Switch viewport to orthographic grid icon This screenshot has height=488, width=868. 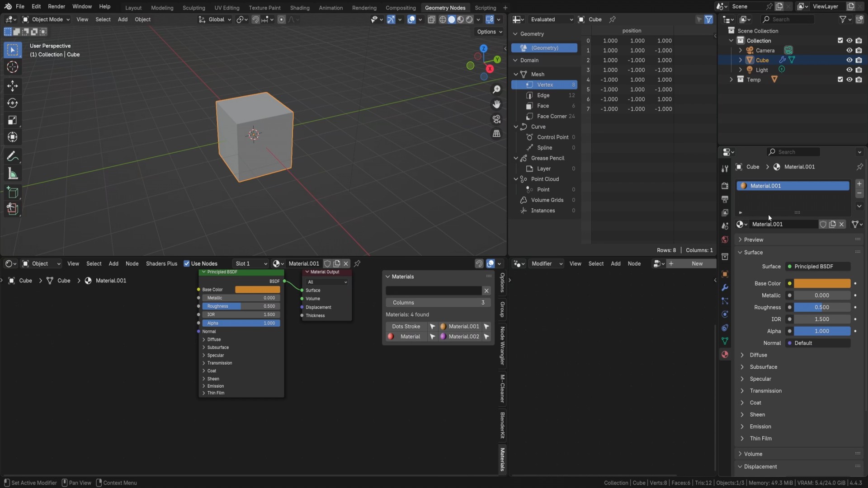click(x=496, y=134)
